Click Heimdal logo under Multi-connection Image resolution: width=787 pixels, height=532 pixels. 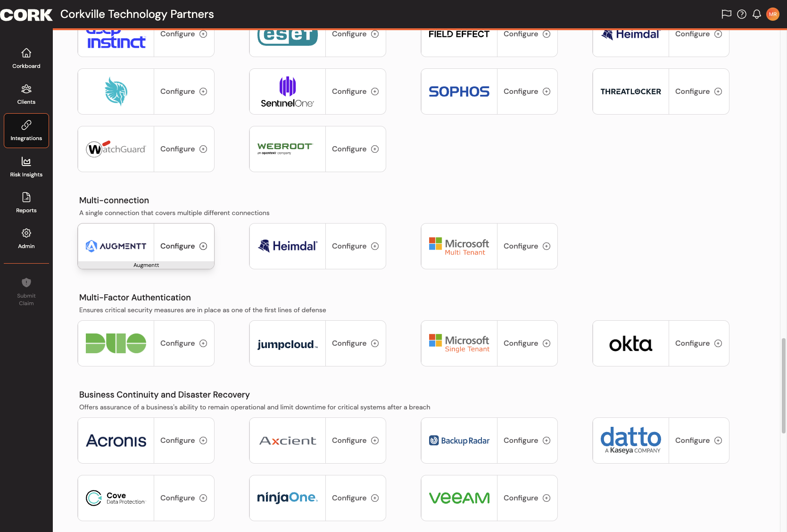288,246
